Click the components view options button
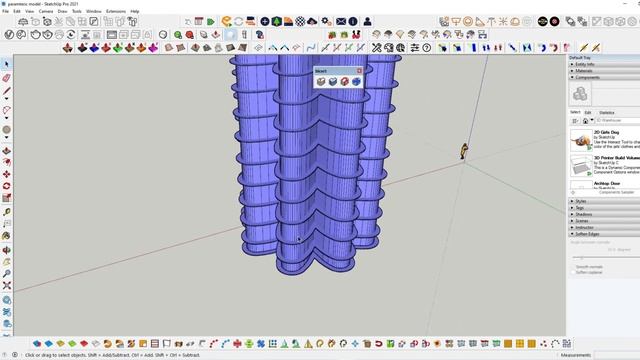 (x=575, y=121)
